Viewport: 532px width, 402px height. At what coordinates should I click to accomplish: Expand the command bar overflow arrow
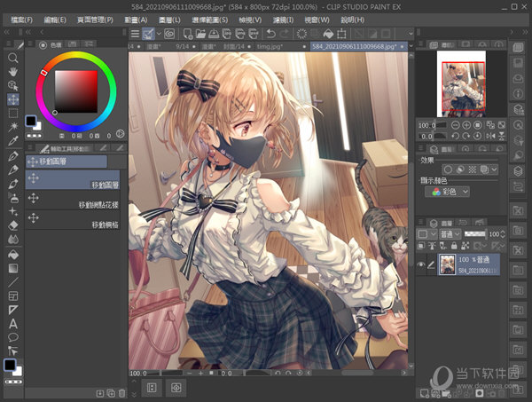(x=411, y=34)
